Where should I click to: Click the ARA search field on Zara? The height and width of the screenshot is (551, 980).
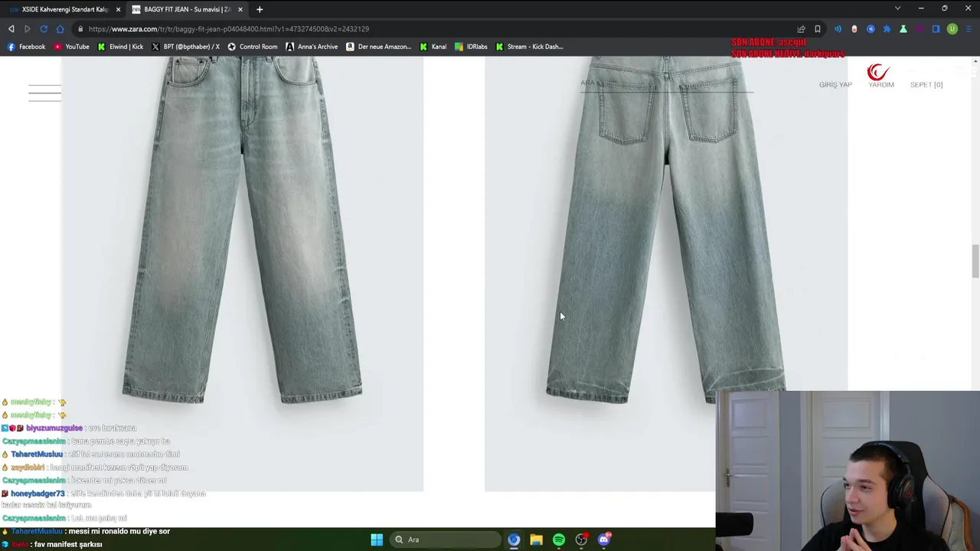point(666,84)
